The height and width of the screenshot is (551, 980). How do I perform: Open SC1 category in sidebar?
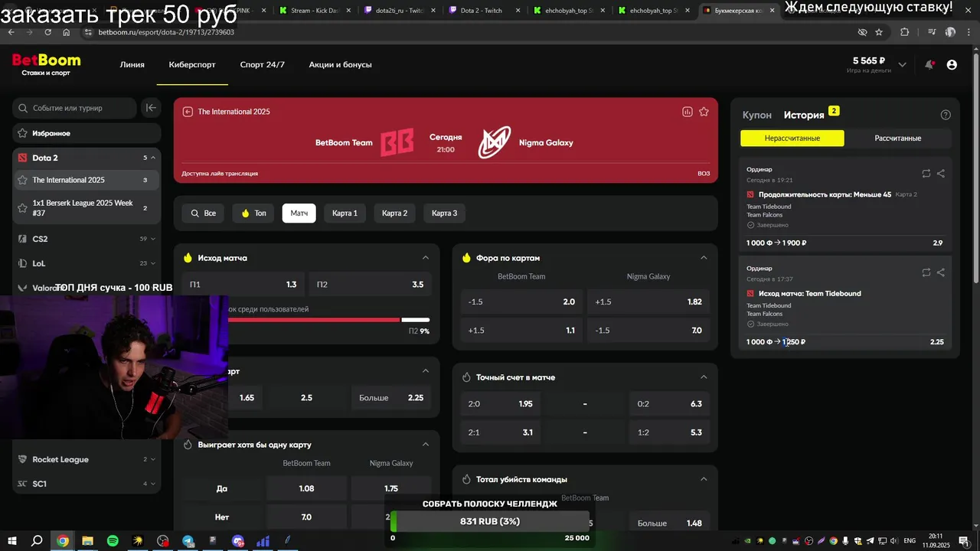tap(86, 484)
